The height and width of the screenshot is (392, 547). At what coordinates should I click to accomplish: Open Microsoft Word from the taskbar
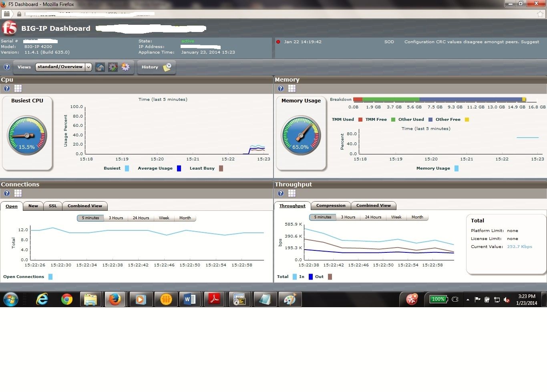pyautogui.click(x=189, y=299)
